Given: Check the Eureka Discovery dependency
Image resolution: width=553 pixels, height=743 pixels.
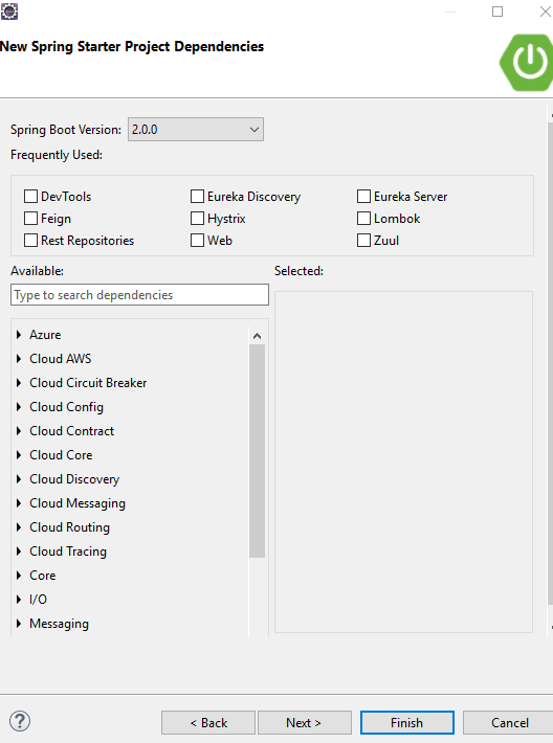Looking at the screenshot, I should click(197, 196).
